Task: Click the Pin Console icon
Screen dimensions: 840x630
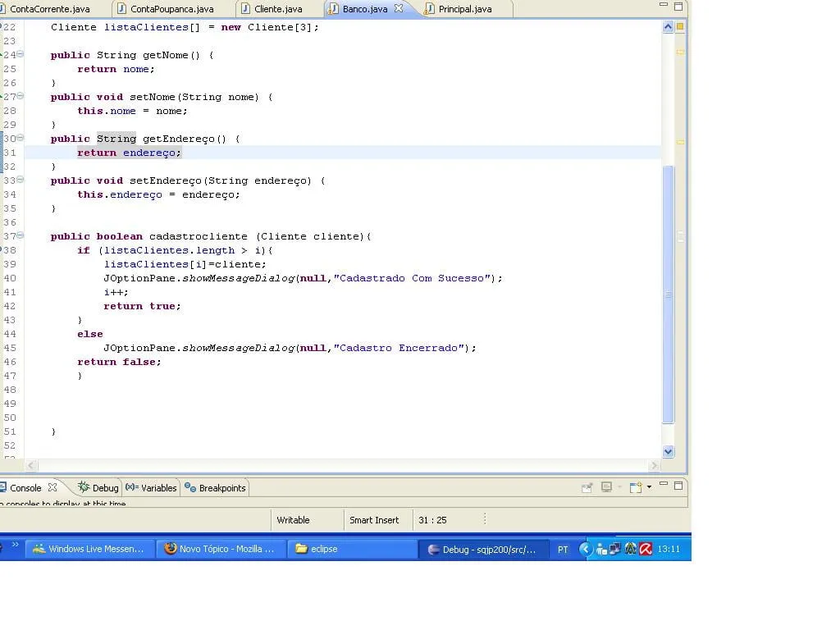Action: [587, 487]
